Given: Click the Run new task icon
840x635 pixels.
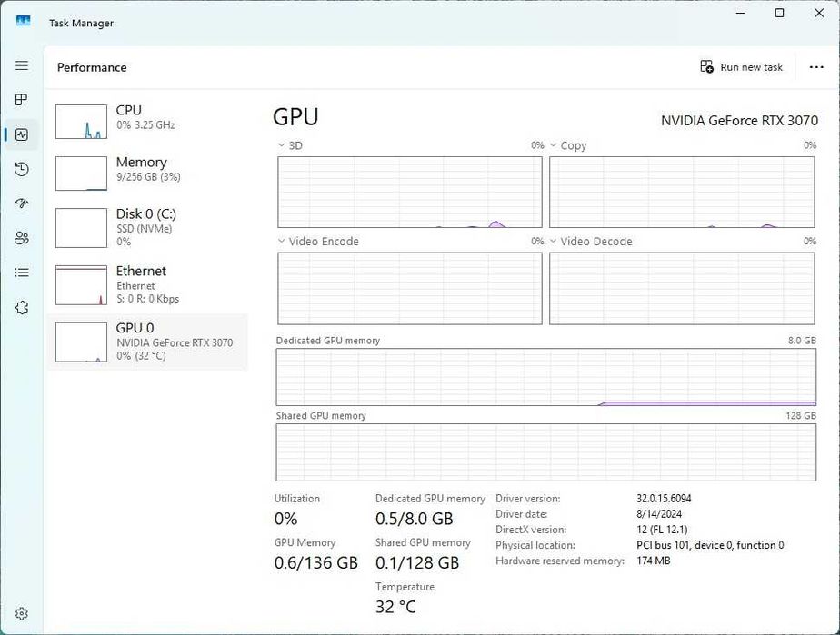Looking at the screenshot, I should click(x=706, y=66).
